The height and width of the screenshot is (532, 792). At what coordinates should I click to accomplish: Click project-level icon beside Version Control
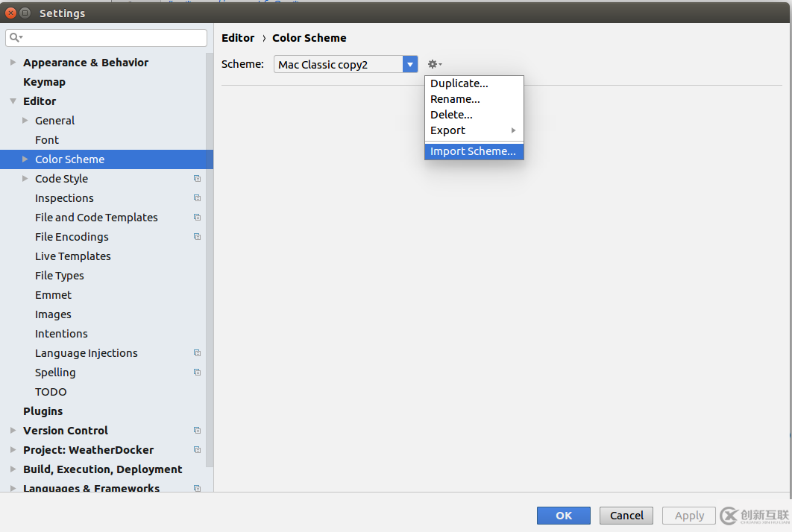pyautogui.click(x=197, y=431)
